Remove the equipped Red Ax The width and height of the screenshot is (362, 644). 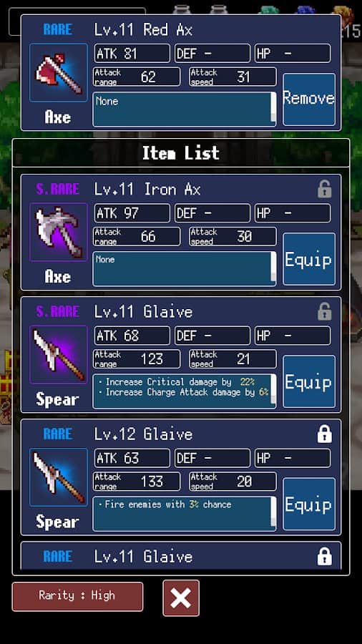(x=309, y=99)
